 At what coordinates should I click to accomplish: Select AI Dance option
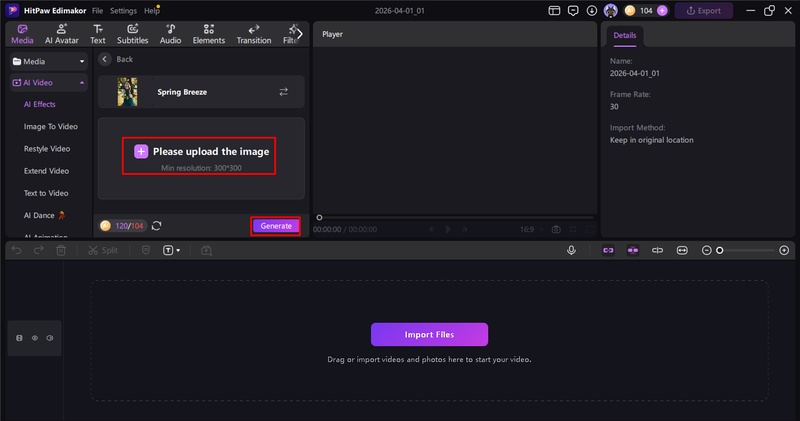45,215
